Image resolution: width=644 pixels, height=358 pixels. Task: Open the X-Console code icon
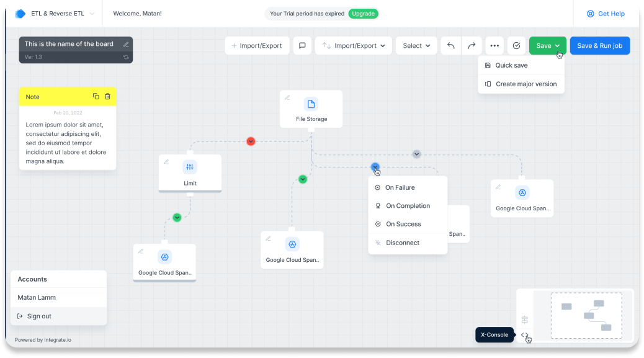(525, 335)
